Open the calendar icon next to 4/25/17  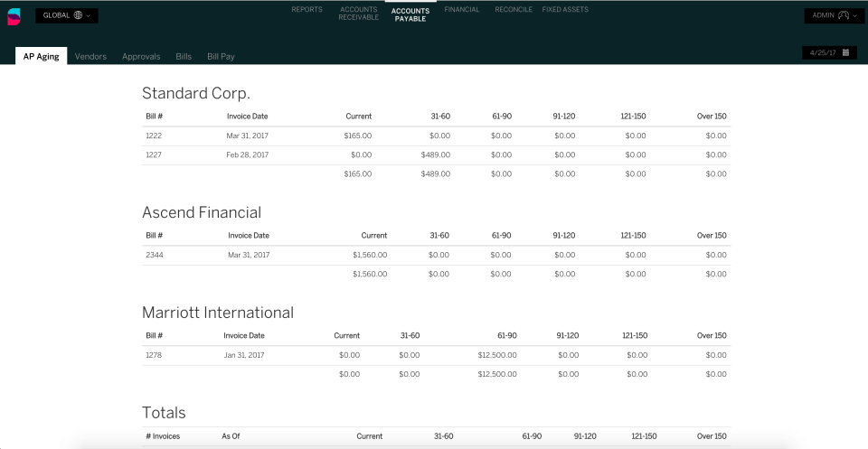[x=846, y=52]
